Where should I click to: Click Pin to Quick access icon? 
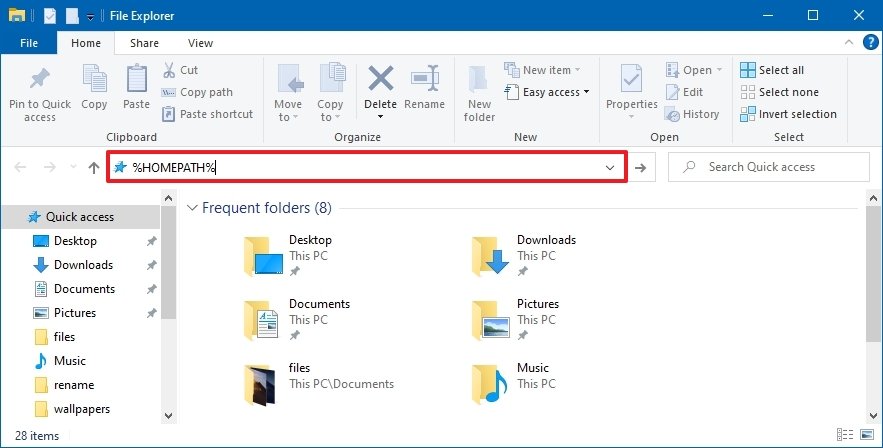(39, 79)
